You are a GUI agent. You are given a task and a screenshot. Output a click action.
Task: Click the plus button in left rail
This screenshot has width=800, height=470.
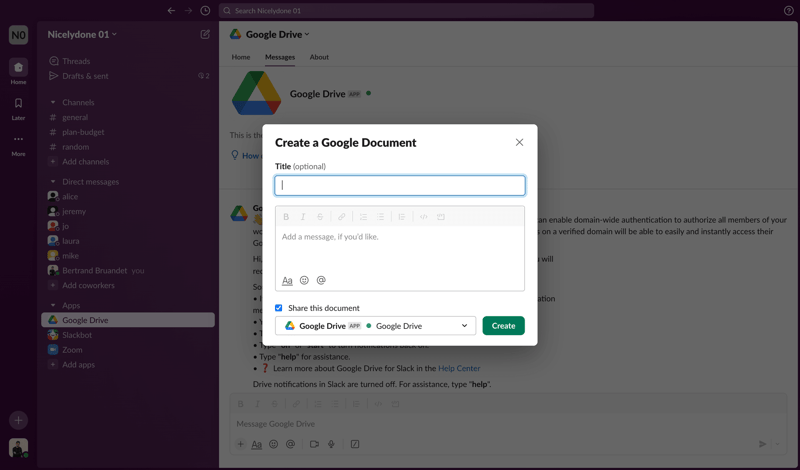coord(18,420)
